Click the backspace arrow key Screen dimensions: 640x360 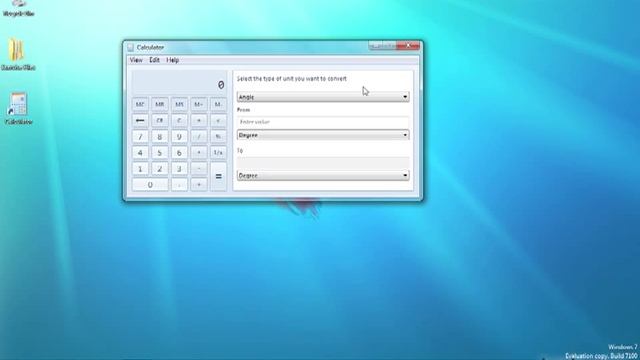pyautogui.click(x=140, y=120)
